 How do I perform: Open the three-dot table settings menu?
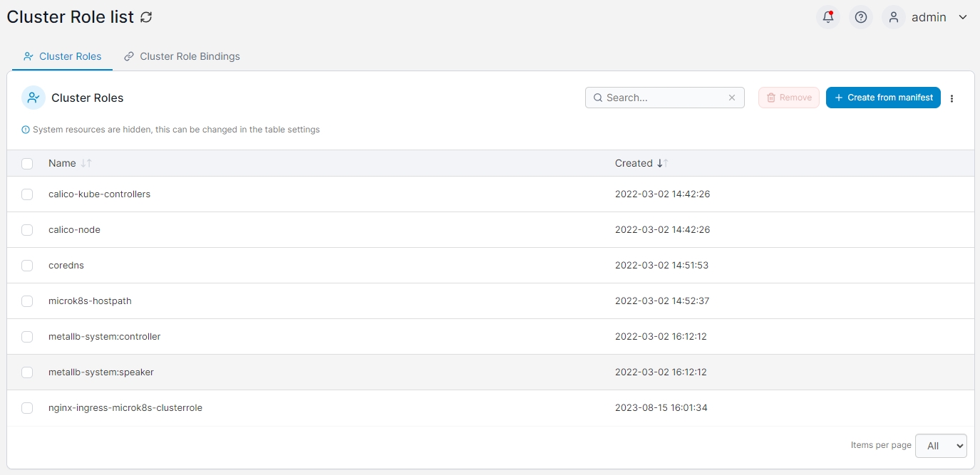click(951, 98)
